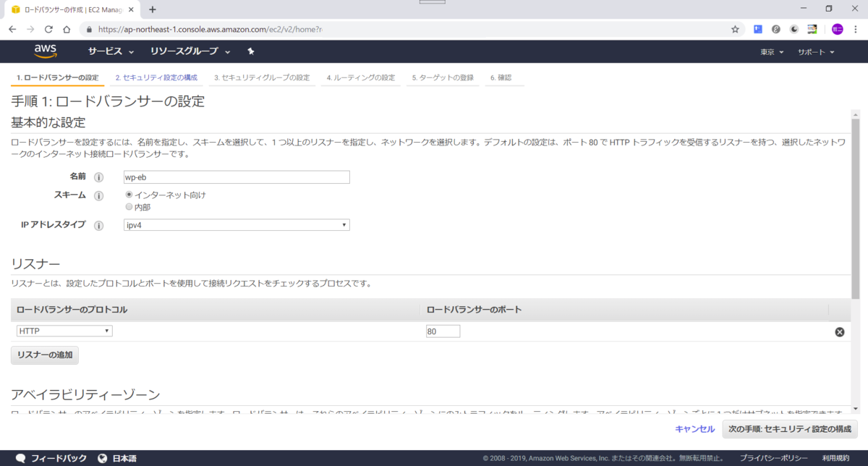Bookmark this page with the star icon
Screen dimensions: 868x466
(734, 29)
